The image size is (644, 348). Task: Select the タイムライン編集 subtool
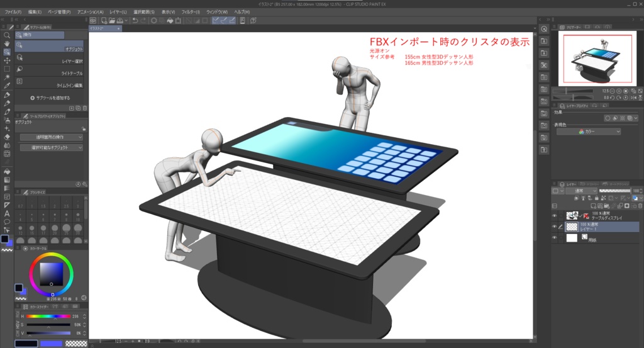pyautogui.click(x=49, y=82)
